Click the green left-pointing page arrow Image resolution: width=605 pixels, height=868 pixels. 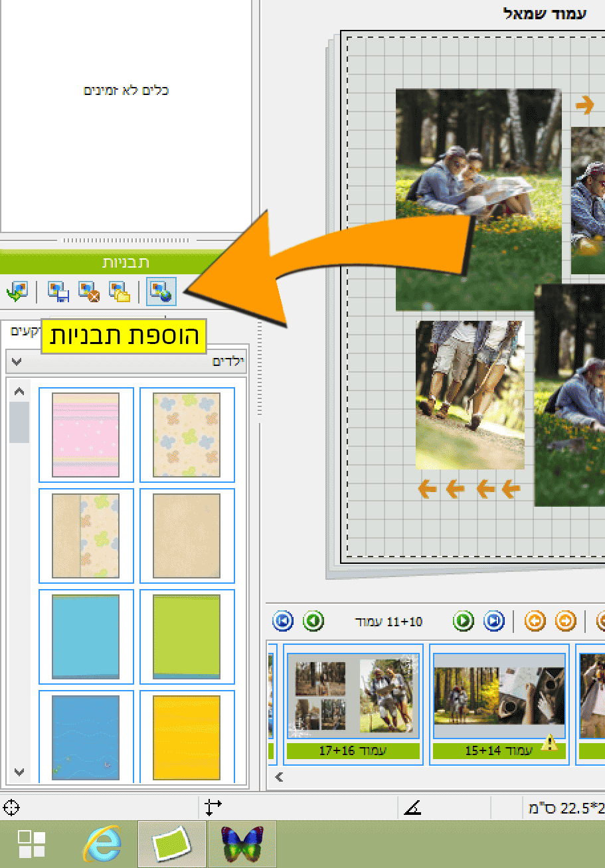tap(313, 622)
